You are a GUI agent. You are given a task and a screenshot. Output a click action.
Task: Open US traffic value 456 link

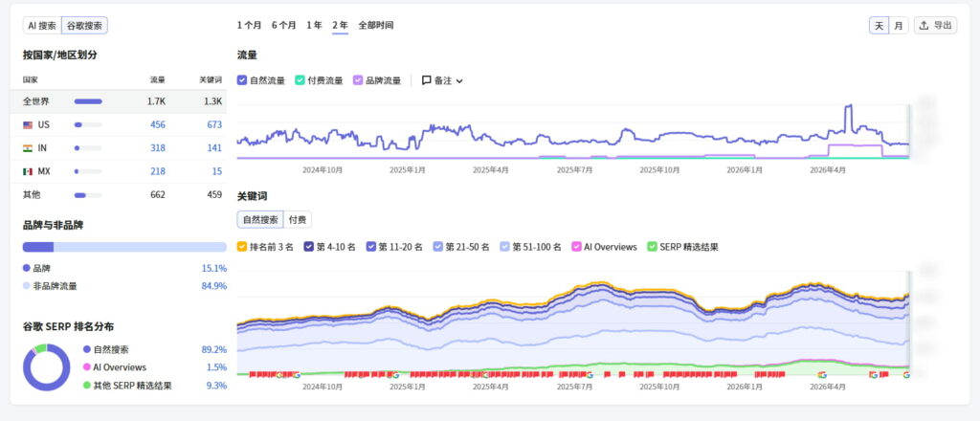[x=158, y=125]
